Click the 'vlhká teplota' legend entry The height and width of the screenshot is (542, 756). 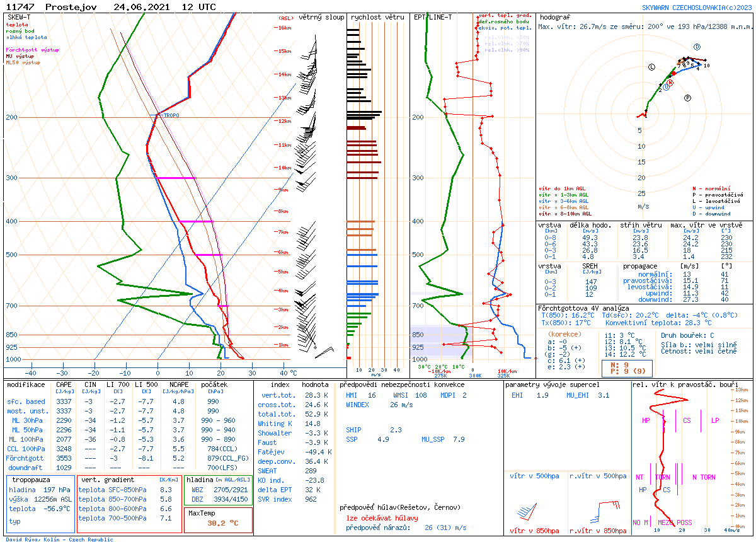pyautogui.click(x=25, y=37)
